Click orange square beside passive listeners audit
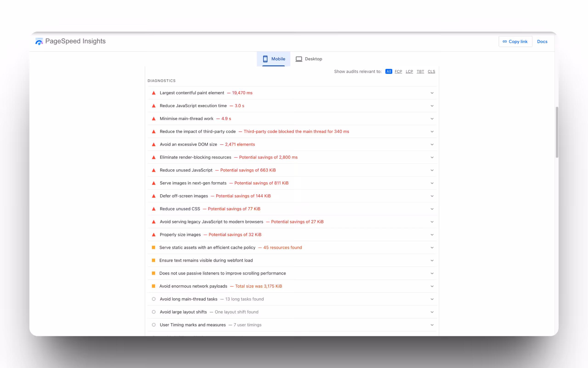 coord(154,273)
